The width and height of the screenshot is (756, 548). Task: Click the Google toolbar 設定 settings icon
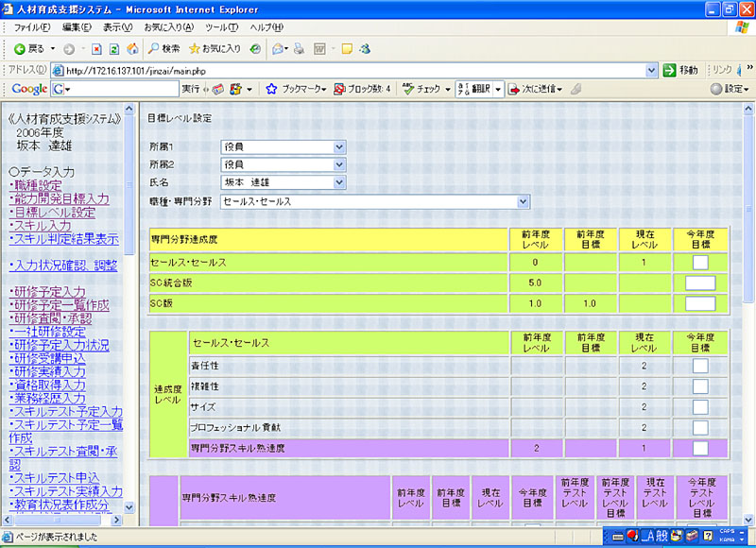coord(730,89)
